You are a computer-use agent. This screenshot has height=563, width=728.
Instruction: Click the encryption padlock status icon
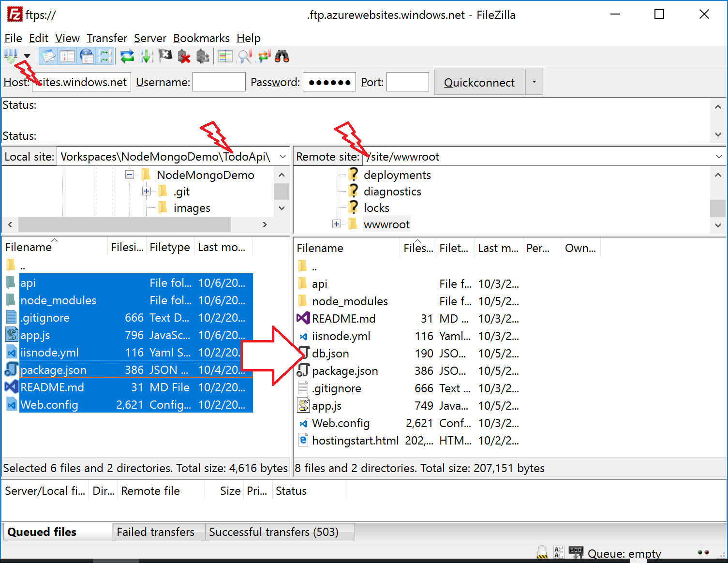point(542,552)
